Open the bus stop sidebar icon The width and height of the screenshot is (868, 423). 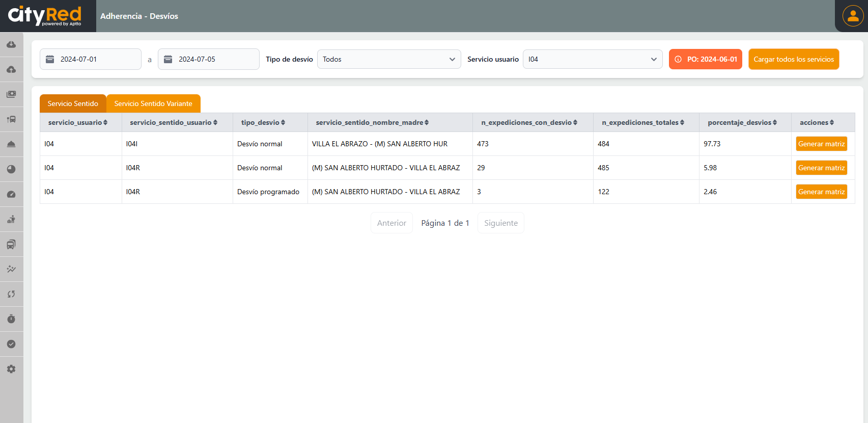[x=11, y=119]
